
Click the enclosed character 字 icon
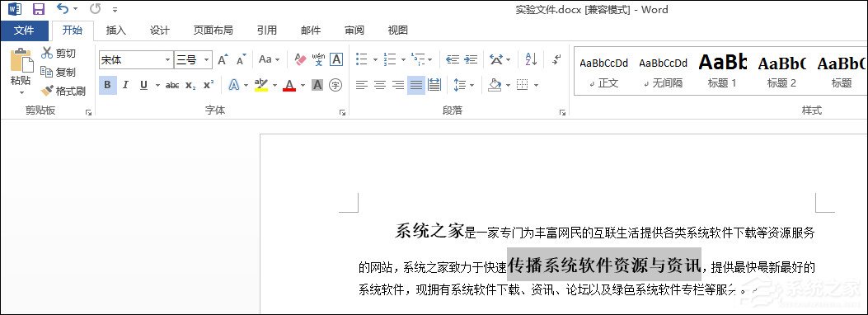335,85
